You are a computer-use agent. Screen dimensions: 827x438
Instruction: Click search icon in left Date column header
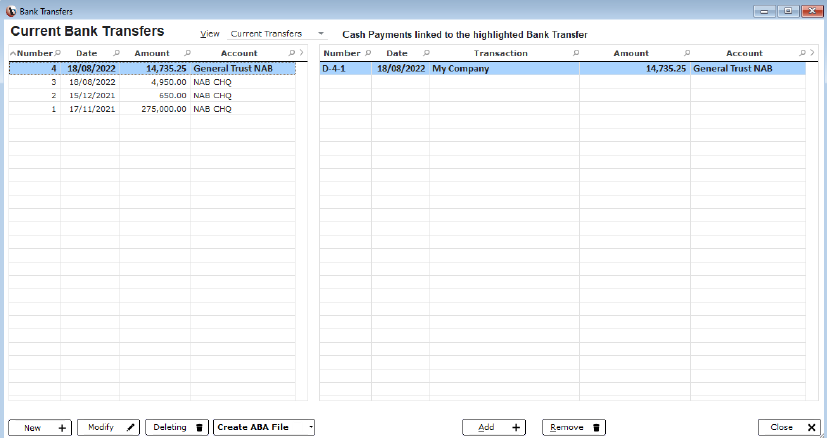(117, 53)
